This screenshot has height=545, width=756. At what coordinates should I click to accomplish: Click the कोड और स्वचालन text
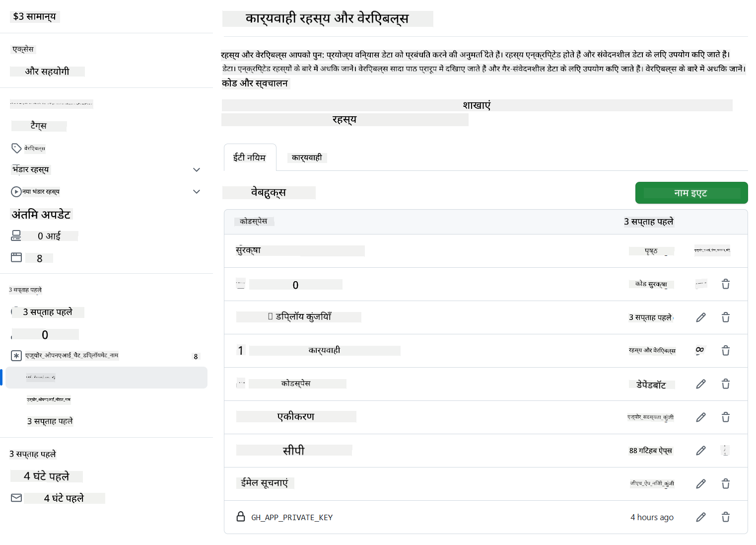pyautogui.click(x=255, y=83)
